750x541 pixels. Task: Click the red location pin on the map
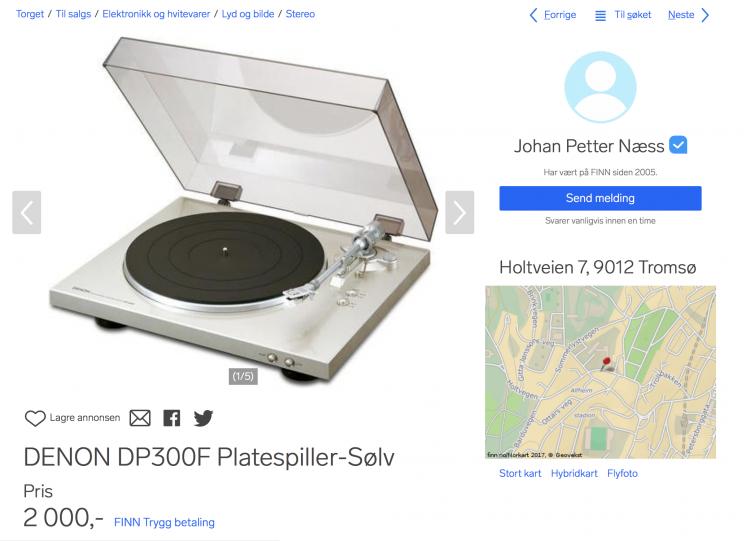coord(607,363)
